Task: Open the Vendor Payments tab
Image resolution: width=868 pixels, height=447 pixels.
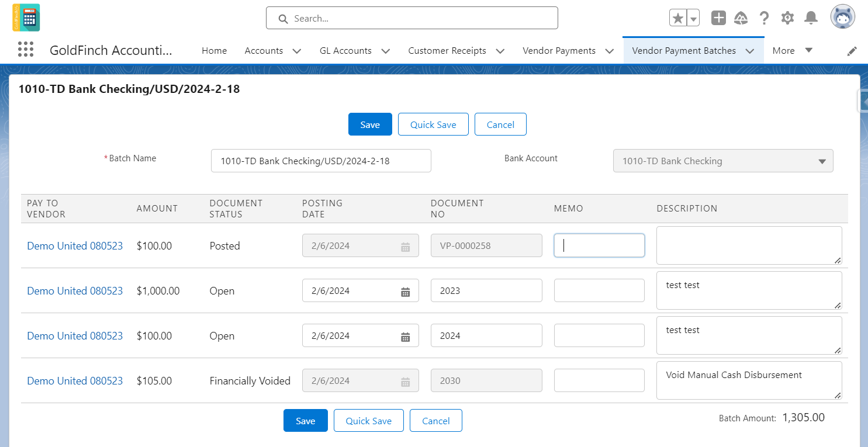Action: coord(559,51)
